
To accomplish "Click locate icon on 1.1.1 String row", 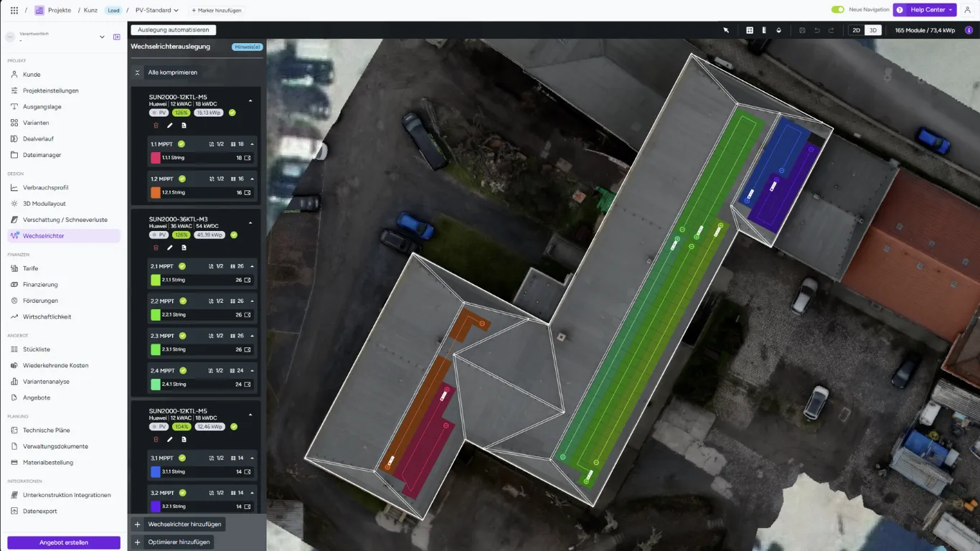I will [248, 158].
